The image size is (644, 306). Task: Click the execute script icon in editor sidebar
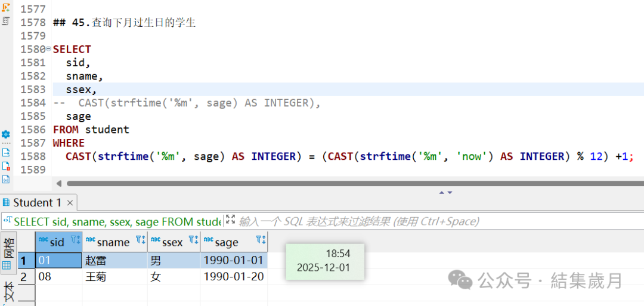[6, 7]
